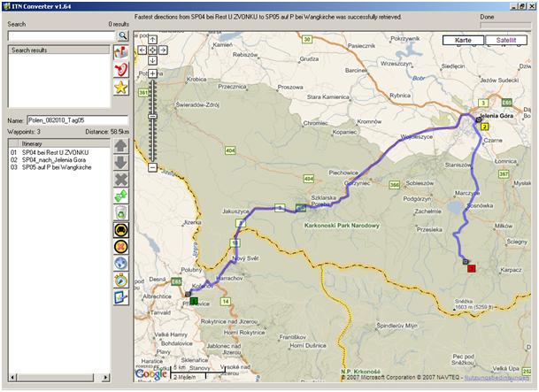Screen dimensions: 539x392
Task: Click the Itinerary column header
Action: (x=64, y=143)
